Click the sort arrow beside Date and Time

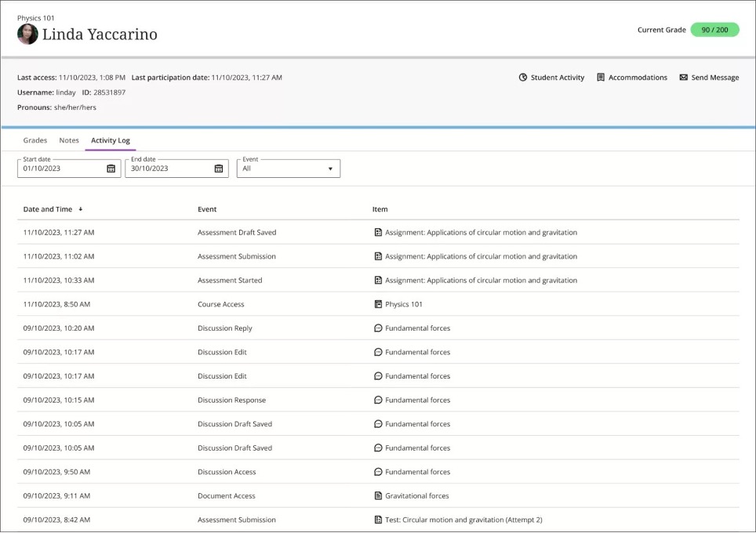click(x=81, y=209)
